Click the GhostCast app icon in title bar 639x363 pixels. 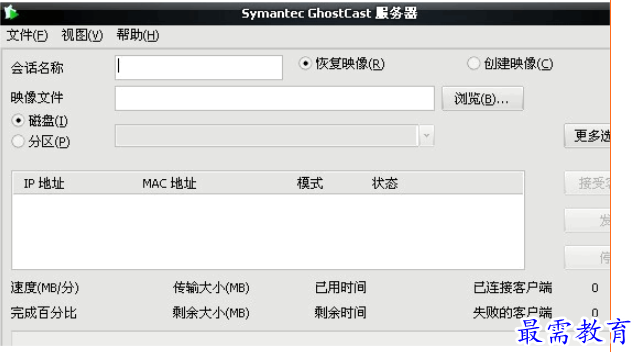(x=11, y=13)
